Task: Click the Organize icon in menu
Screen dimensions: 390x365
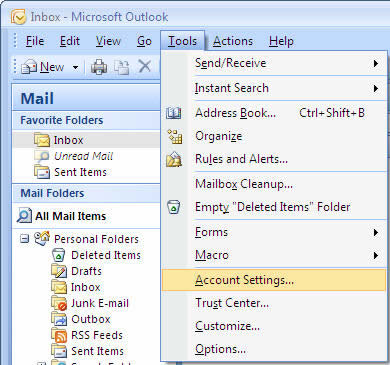Action: click(x=174, y=136)
